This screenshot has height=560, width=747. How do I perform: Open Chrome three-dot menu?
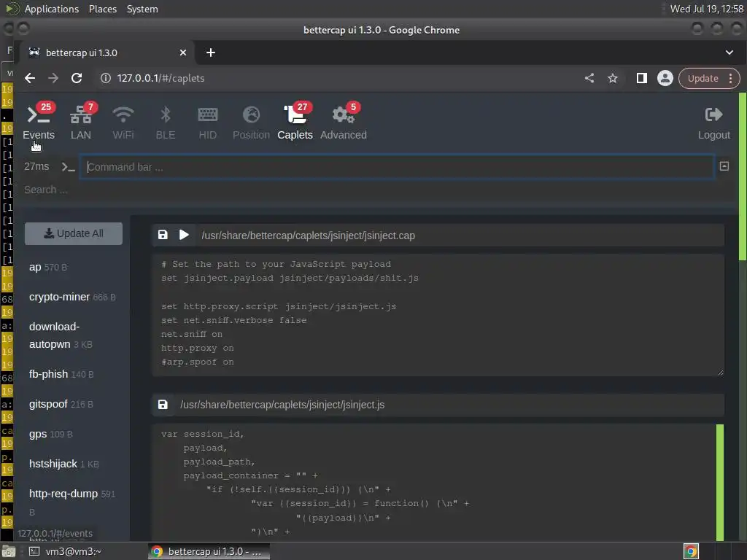[730, 79]
